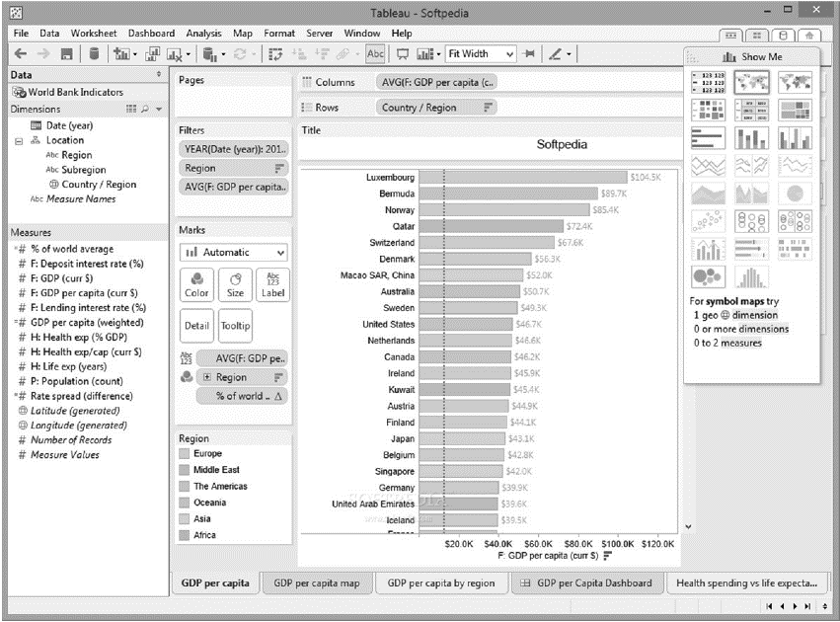Click the swap rows and columns icon
Image resolution: width=840 pixels, height=622 pixels.
(275, 53)
